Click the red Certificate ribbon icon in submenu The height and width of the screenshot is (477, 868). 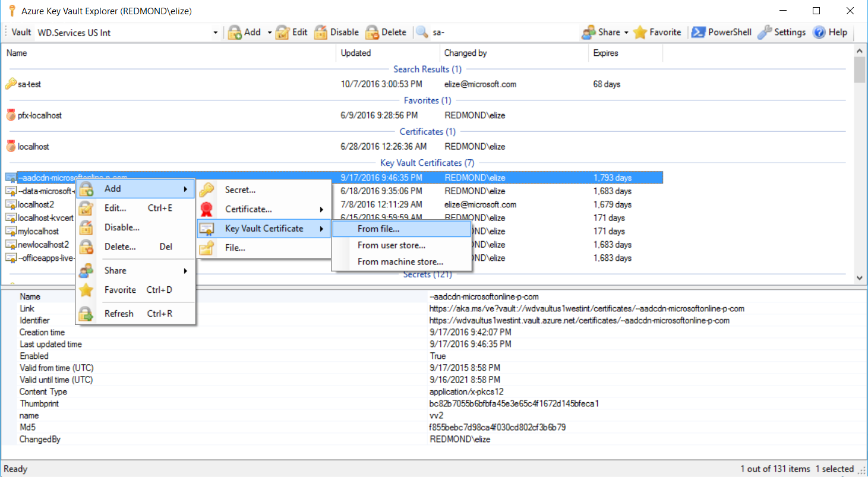click(207, 209)
